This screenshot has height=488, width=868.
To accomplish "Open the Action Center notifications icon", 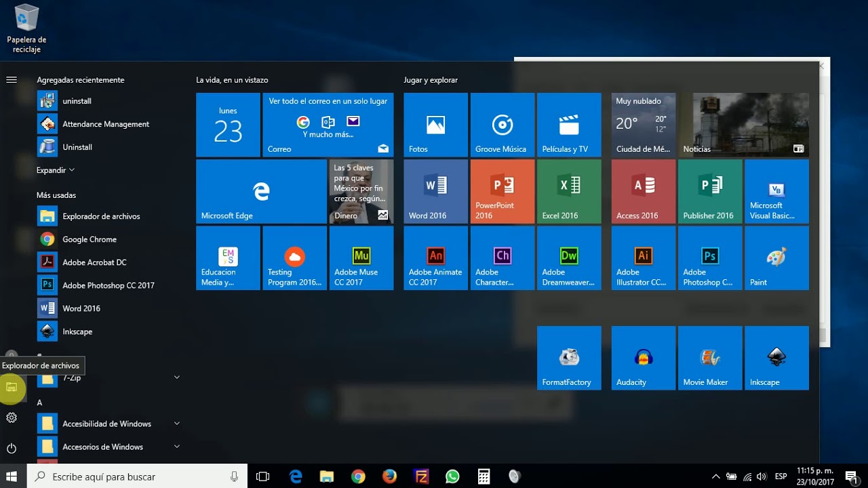I will (x=851, y=476).
